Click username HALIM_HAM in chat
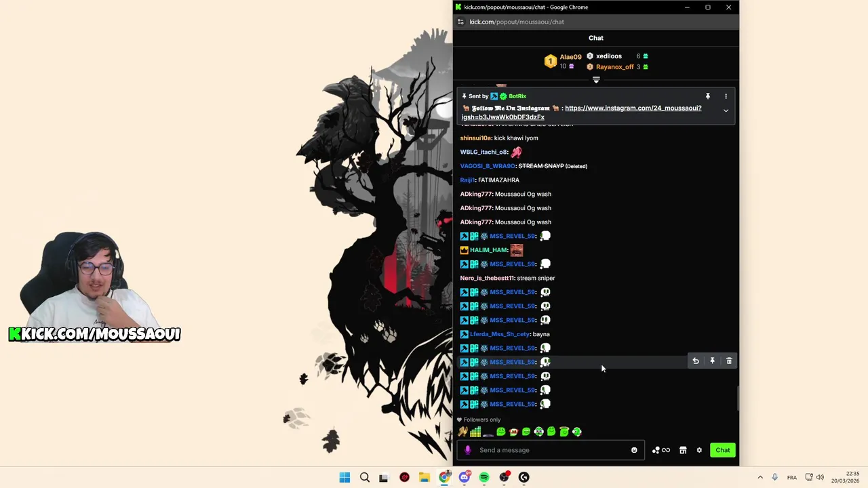The height and width of the screenshot is (488, 868). 489,250
